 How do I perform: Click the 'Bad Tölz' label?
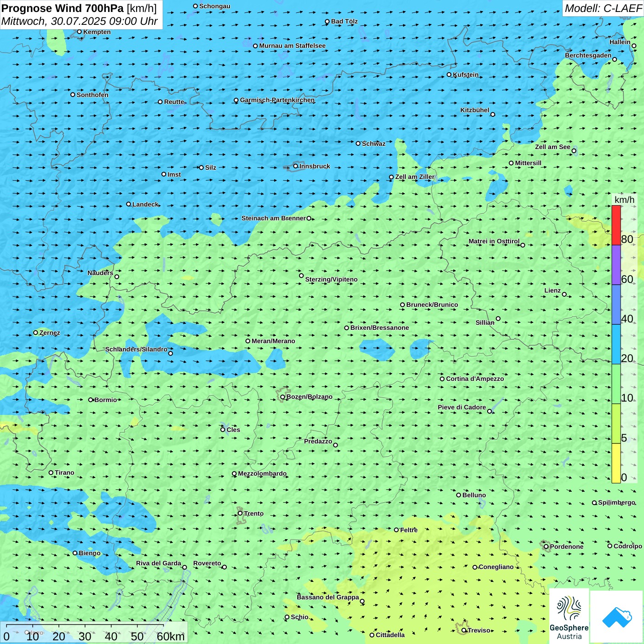click(344, 21)
